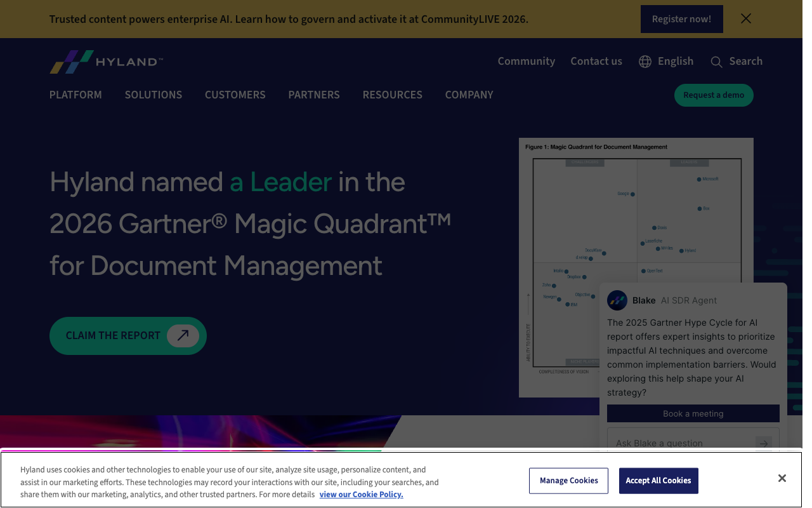Accept all cookies
This screenshot has height=508, width=812.
pyautogui.click(x=658, y=481)
